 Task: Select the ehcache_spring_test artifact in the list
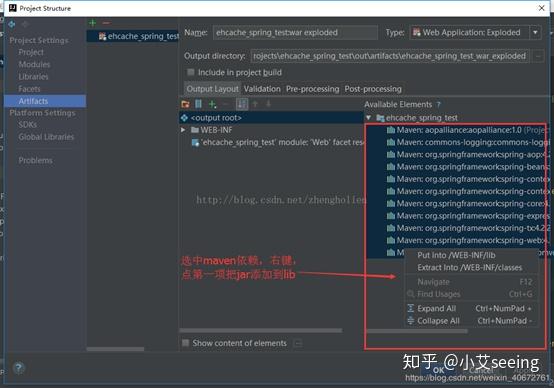tap(133, 36)
